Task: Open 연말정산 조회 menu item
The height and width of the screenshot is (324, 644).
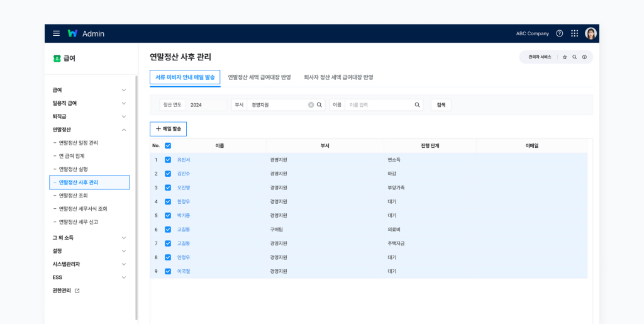Action: [x=74, y=196]
